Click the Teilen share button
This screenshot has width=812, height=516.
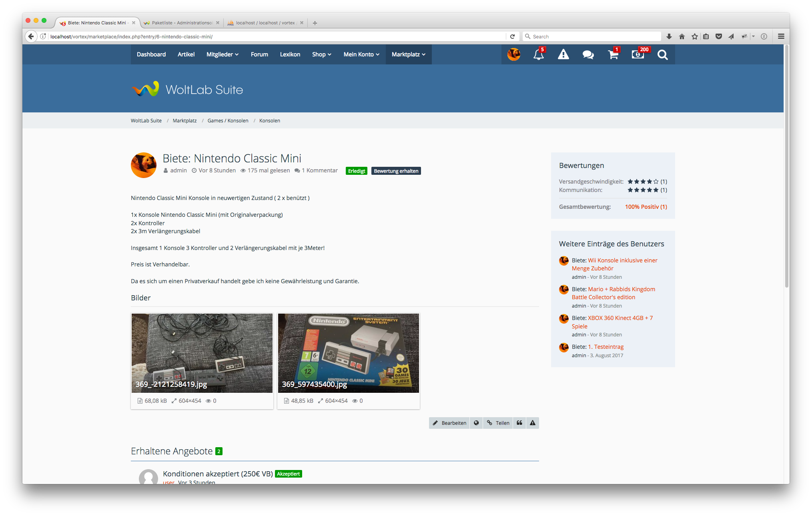[x=498, y=423]
